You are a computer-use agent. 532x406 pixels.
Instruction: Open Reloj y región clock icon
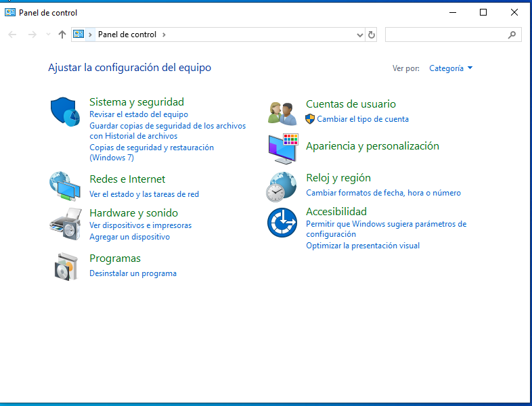click(x=282, y=187)
